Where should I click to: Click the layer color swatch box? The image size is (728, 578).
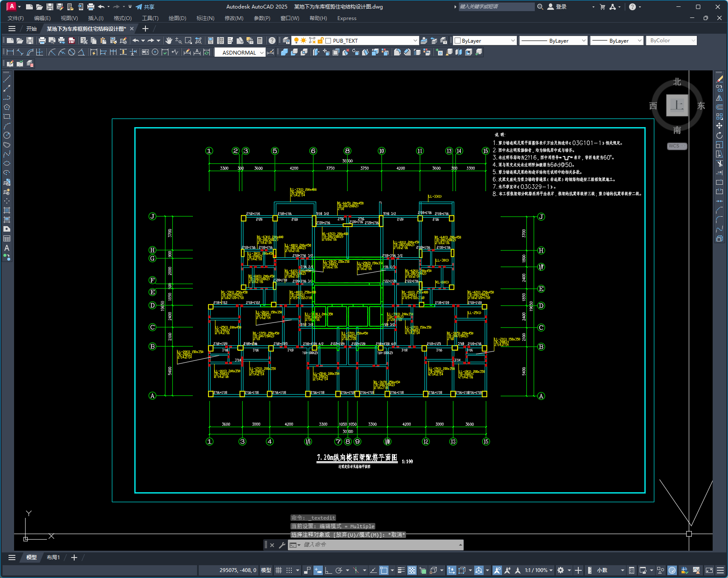(328, 41)
